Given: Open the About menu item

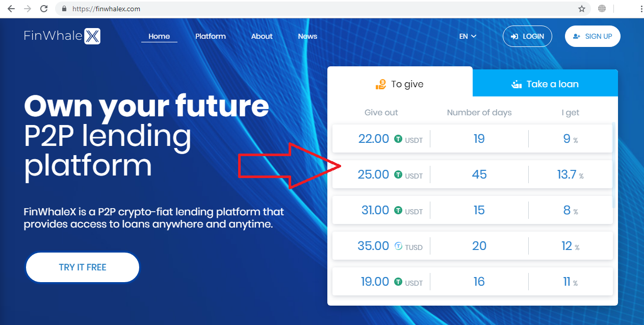Looking at the screenshot, I should coord(262,36).
